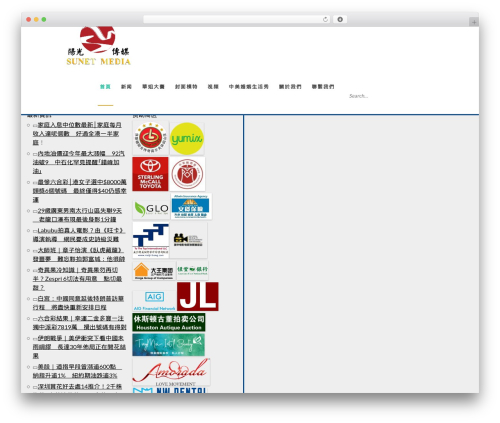Open the yumix yellow circle sponsor logo
The width and height of the screenshot is (500, 423).
click(187, 138)
